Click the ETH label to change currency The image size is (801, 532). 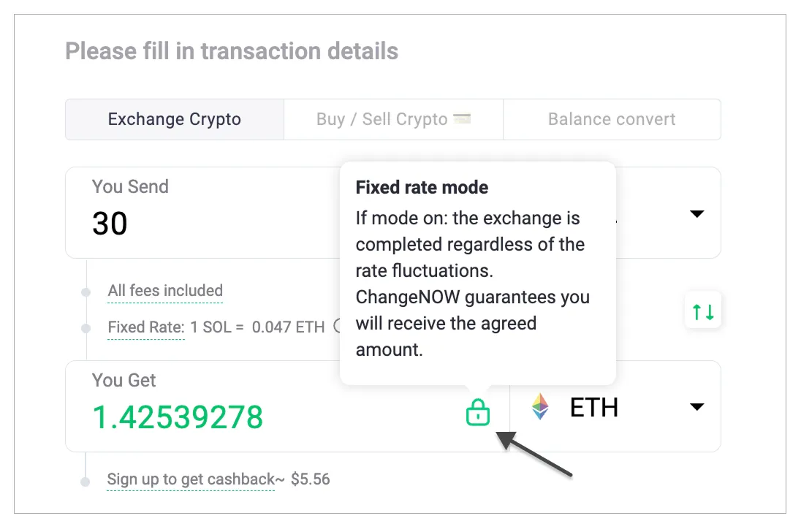click(x=594, y=407)
